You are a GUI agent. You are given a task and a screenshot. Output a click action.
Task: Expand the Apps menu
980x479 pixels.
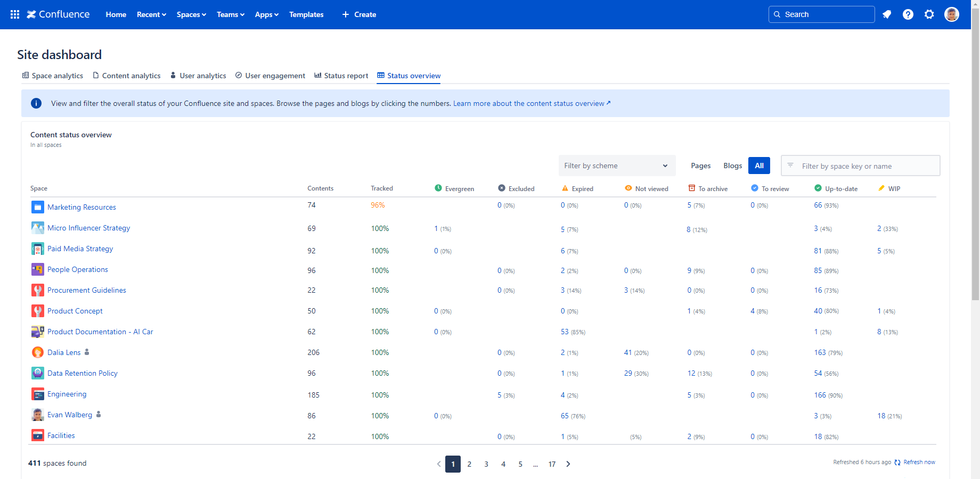266,14
